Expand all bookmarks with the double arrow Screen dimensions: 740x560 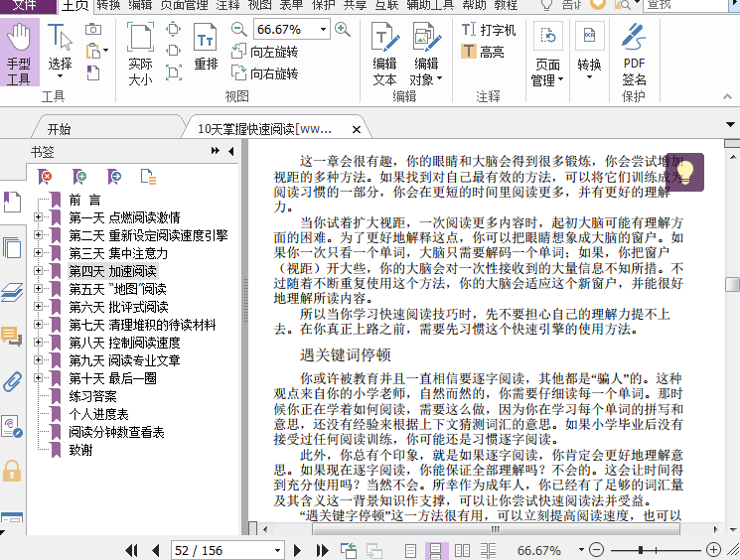click(216, 151)
